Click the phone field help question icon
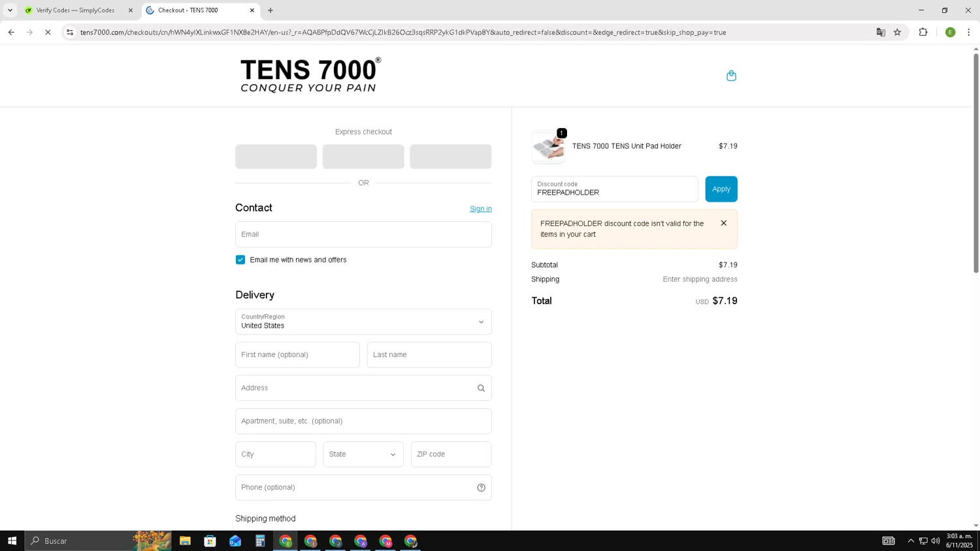This screenshot has width=980, height=551. (481, 488)
